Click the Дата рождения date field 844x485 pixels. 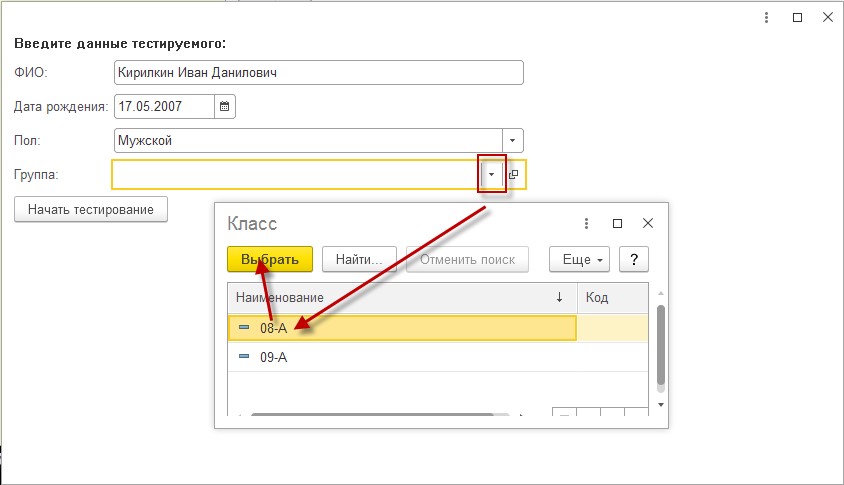(165, 107)
